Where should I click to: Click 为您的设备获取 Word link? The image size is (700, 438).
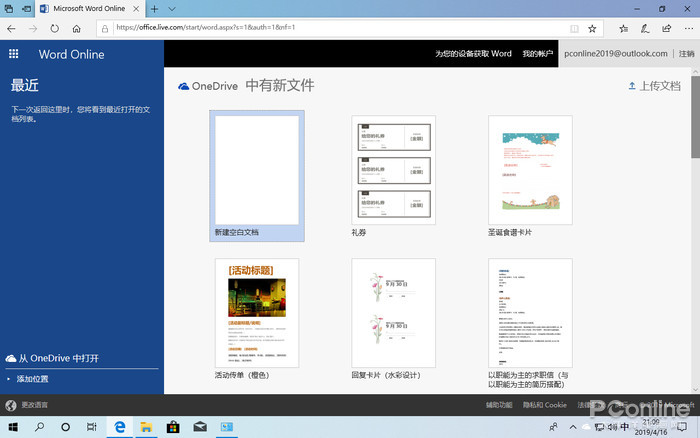pos(473,54)
